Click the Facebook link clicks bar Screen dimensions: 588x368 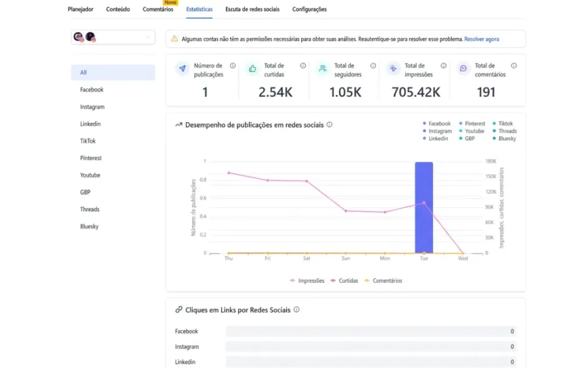(371, 331)
